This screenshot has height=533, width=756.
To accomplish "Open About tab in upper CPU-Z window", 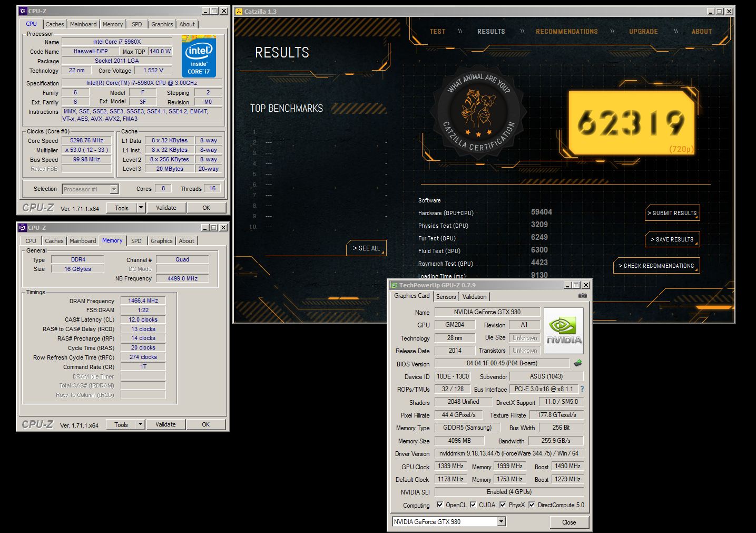I will 187,24.
